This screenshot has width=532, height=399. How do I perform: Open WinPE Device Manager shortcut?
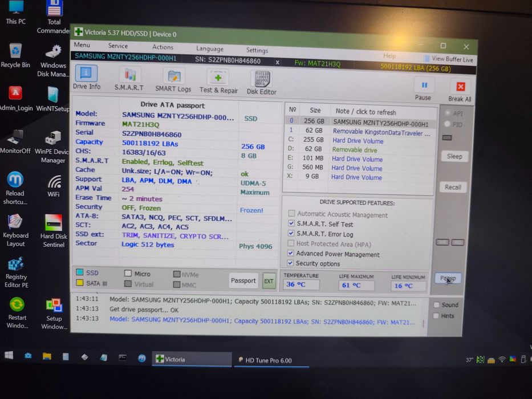(52, 146)
